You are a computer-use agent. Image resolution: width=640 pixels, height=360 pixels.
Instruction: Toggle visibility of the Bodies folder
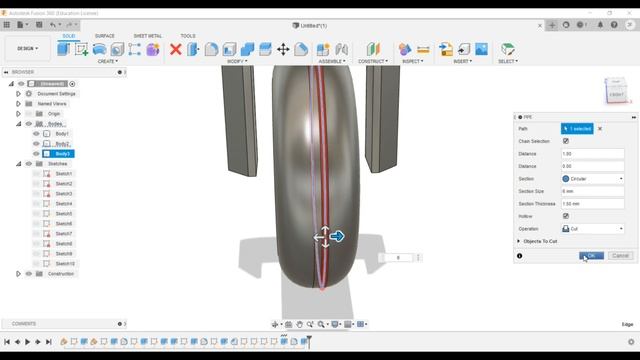coord(29,124)
